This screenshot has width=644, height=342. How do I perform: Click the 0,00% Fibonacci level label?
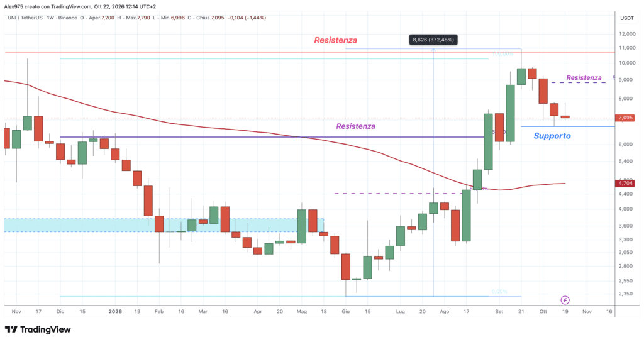click(499, 292)
